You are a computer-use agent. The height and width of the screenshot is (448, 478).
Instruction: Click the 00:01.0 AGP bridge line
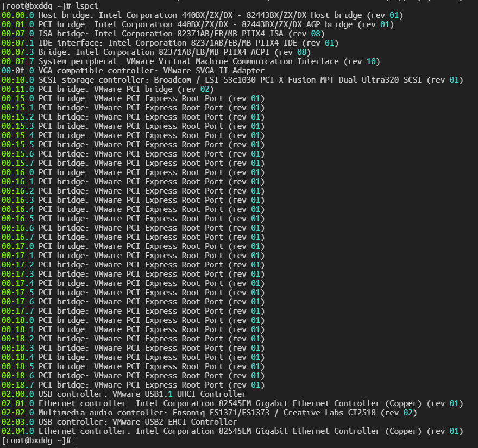point(198,24)
